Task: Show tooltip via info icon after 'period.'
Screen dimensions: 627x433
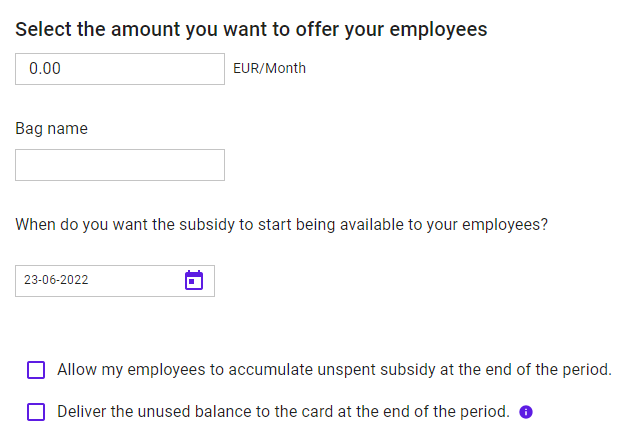Action: coord(526,412)
